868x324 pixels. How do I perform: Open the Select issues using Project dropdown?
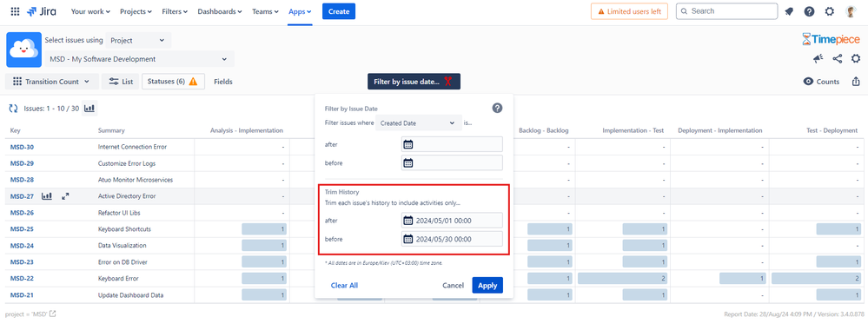point(138,41)
